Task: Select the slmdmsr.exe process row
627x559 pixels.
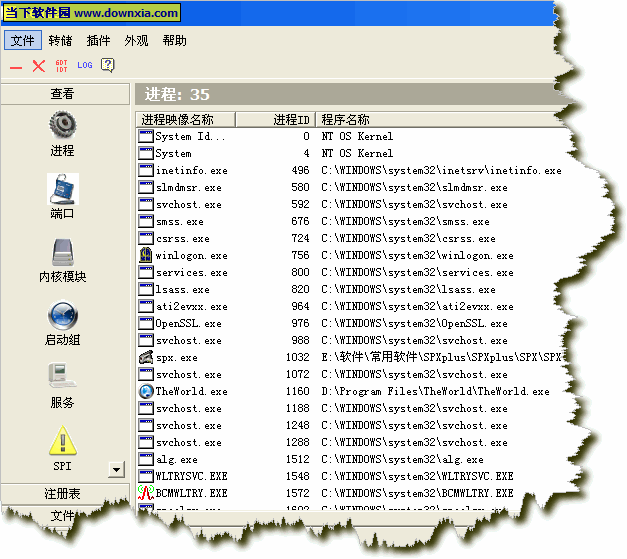Action: pyautogui.click(x=350, y=187)
